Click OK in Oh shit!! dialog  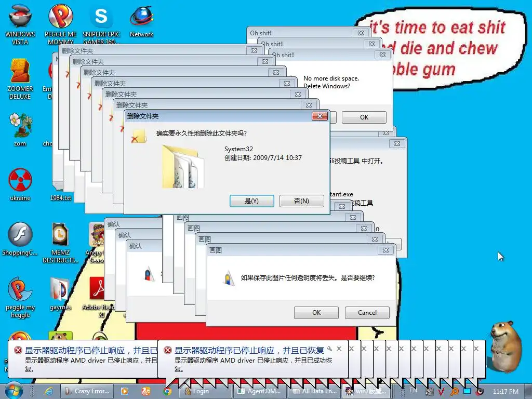point(364,117)
